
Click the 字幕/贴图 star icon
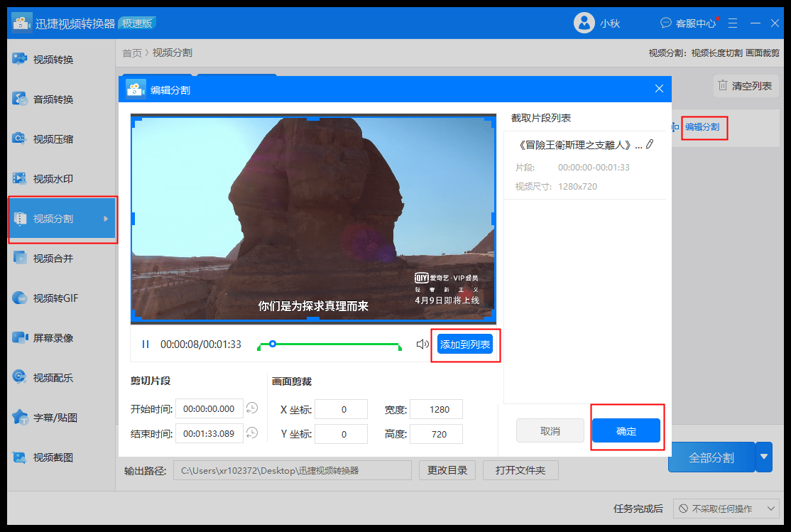pos(20,417)
